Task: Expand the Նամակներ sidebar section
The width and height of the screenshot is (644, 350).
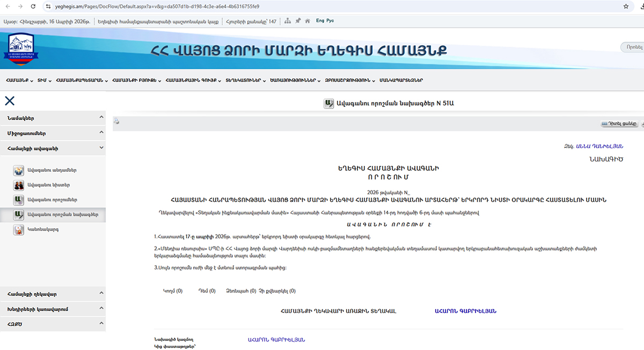Action: 53,118
